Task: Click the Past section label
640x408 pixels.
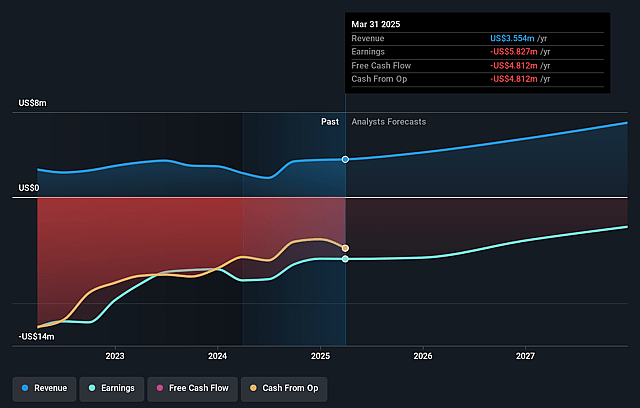Action: [330, 122]
